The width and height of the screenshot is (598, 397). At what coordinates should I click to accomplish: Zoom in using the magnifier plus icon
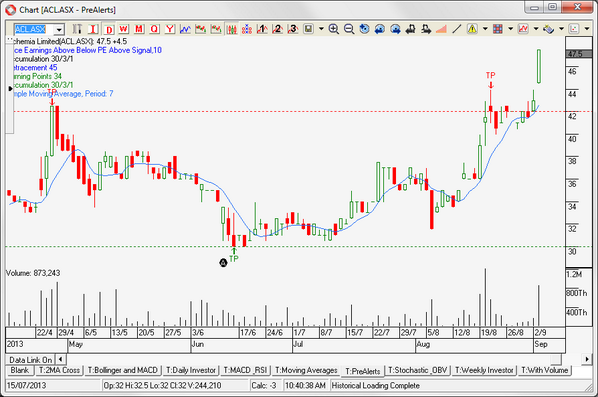334,29
